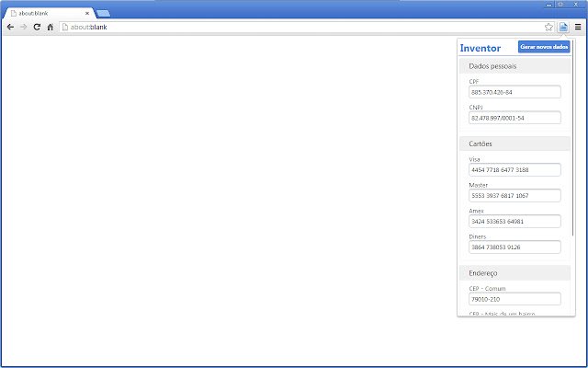
Task: Open a new tab with the new-tab button
Action: tap(103, 14)
